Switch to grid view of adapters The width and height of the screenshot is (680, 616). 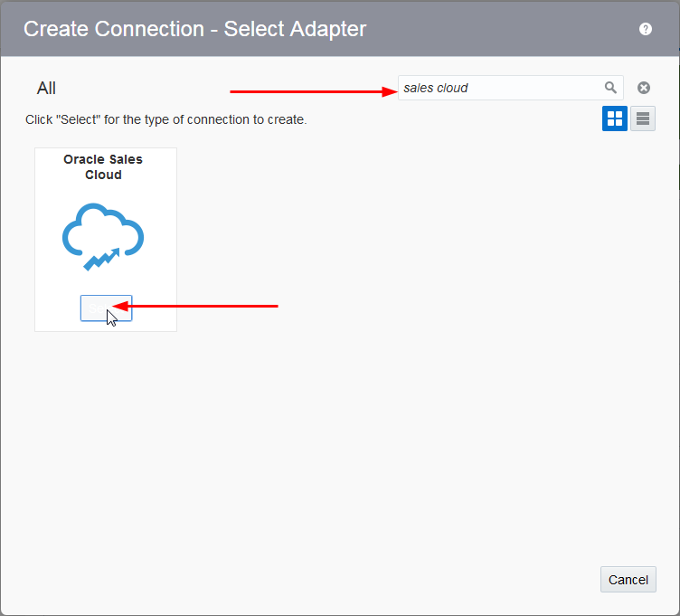pos(615,118)
